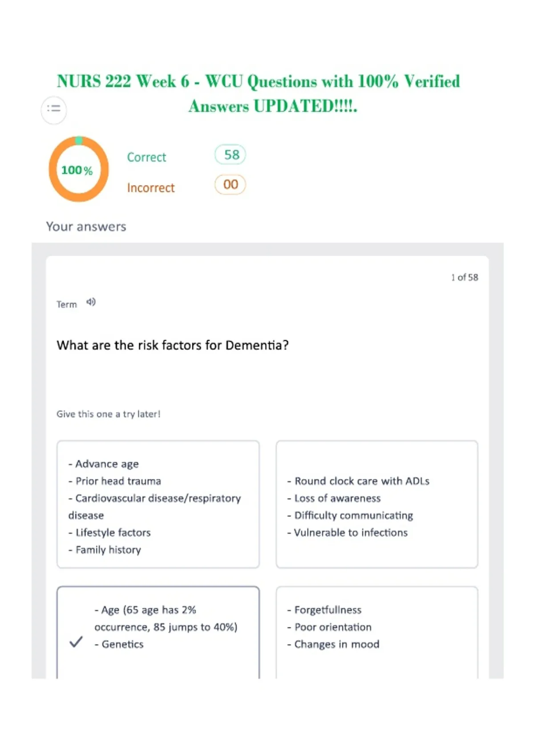
Task: Open the list menu icon beside the title
Action: click(54, 109)
